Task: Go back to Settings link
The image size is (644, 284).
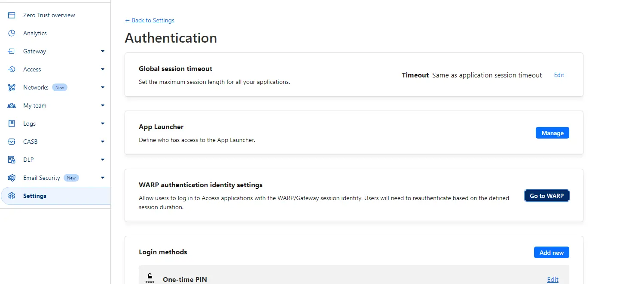Action: click(150, 20)
